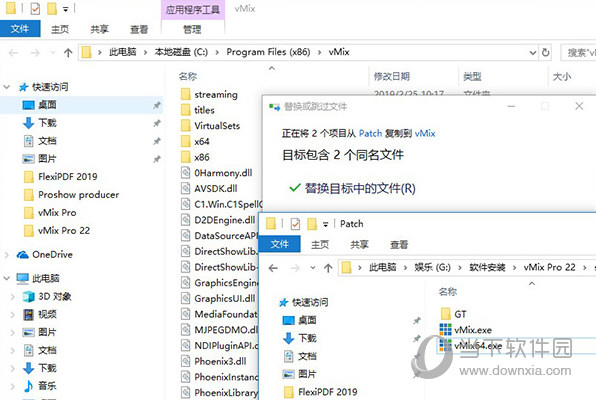Open 音乐 in the sidebar

tap(47, 386)
